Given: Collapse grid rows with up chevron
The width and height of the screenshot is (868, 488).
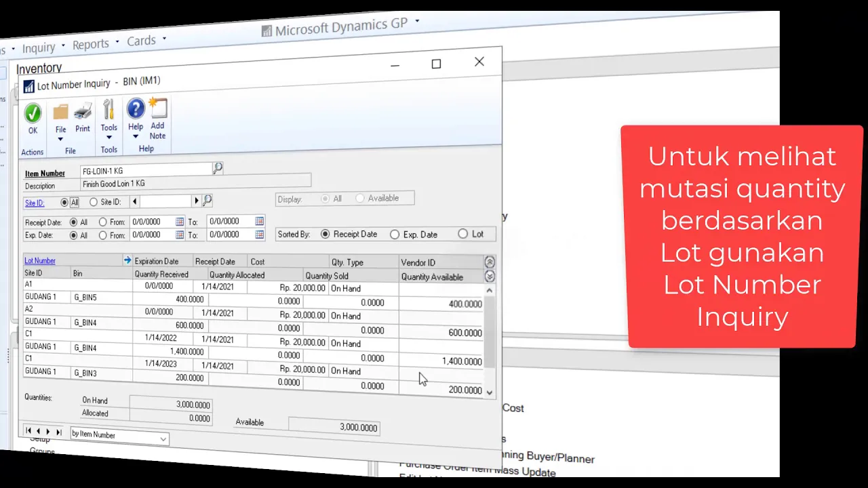Looking at the screenshot, I should [x=490, y=262].
